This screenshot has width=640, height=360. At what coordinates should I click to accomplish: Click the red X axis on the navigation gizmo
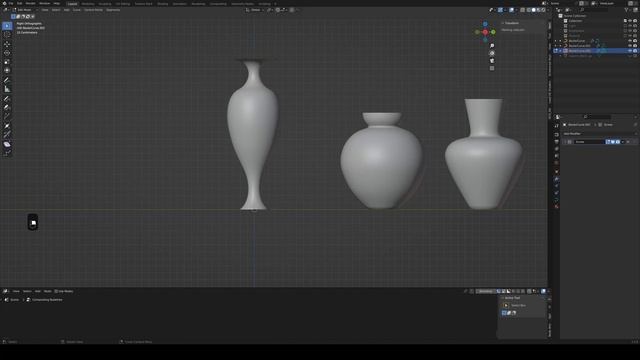click(485, 32)
